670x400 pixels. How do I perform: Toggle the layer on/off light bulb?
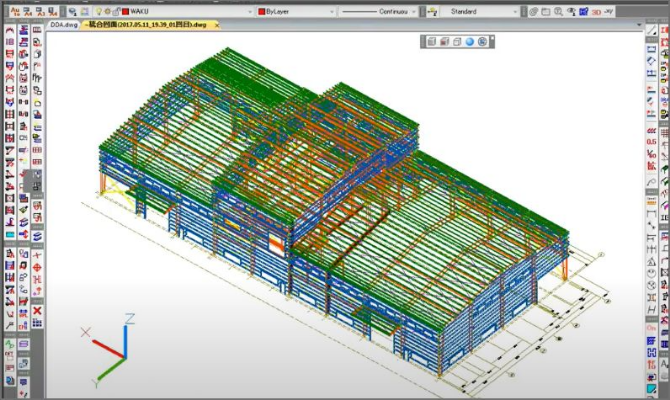pyautogui.click(x=99, y=12)
